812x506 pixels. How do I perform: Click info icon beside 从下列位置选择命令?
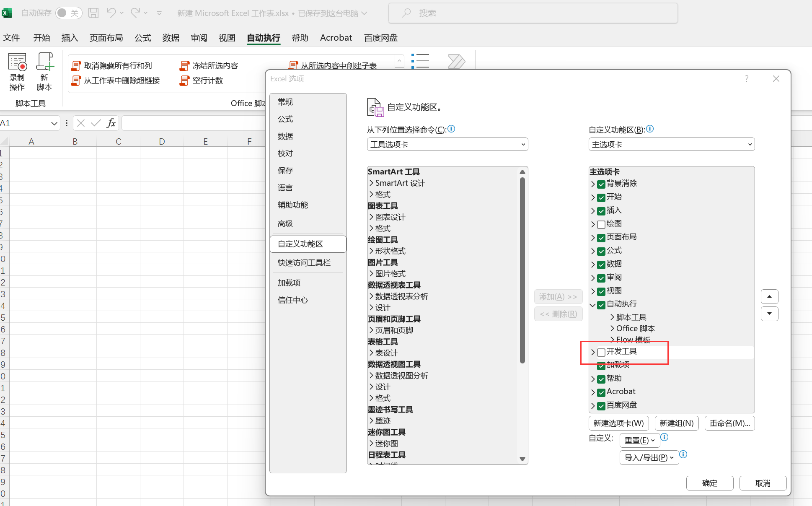click(x=452, y=129)
